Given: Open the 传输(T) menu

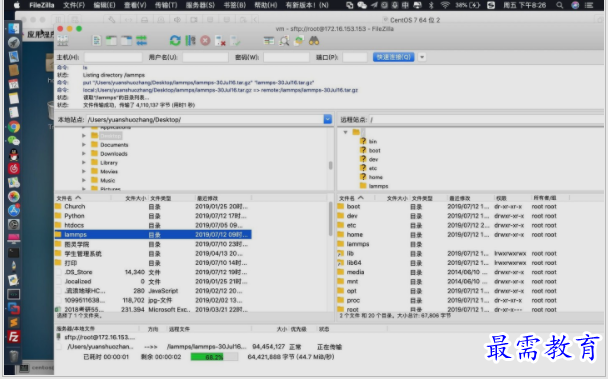Looking at the screenshot, I should (166, 5).
